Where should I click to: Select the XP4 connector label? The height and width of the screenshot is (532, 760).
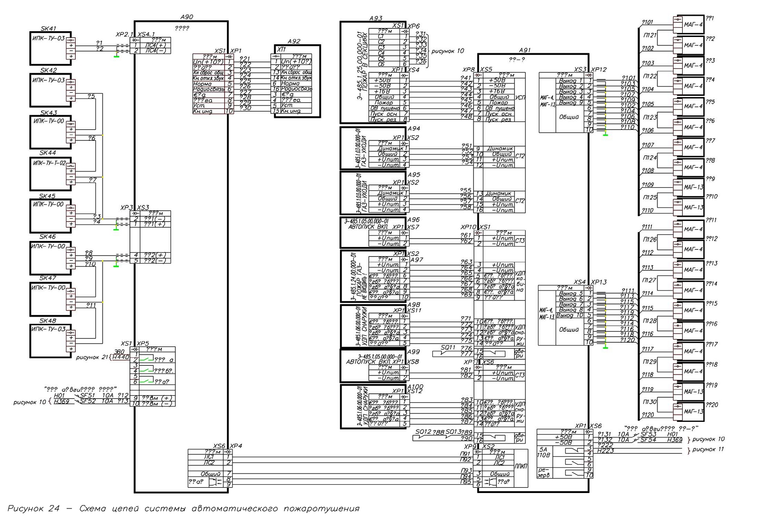pyautogui.click(x=236, y=446)
